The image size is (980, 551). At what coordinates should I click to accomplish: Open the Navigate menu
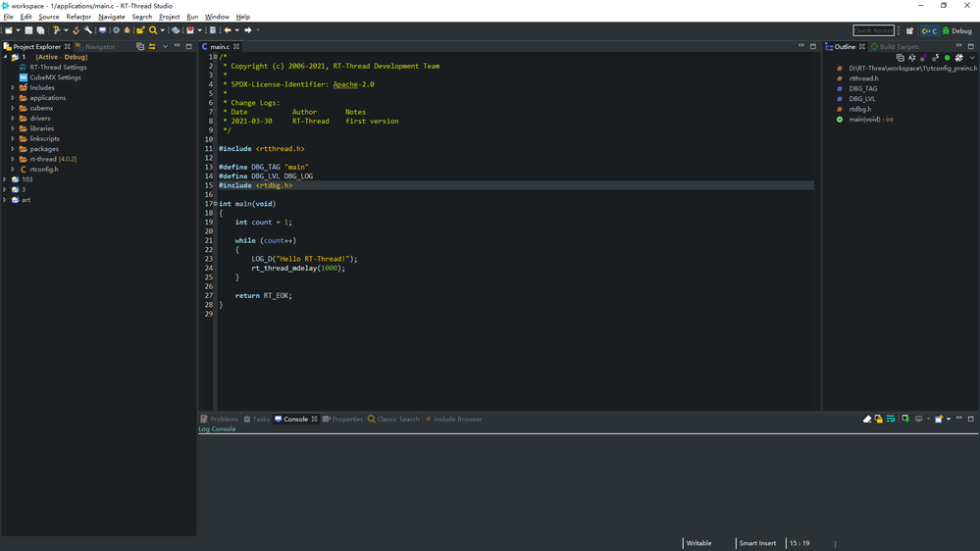point(111,17)
